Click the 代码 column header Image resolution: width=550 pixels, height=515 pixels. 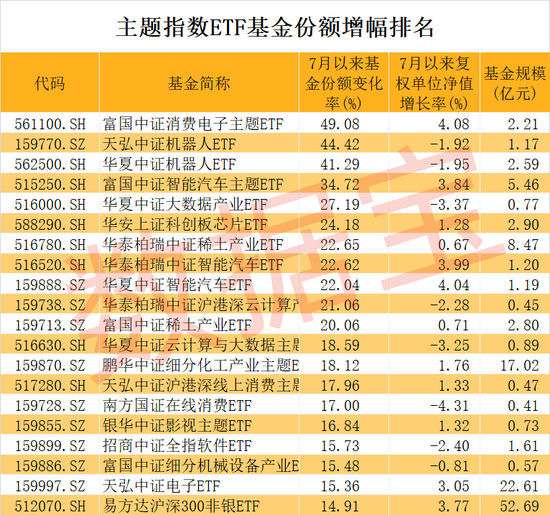click(x=50, y=83)
